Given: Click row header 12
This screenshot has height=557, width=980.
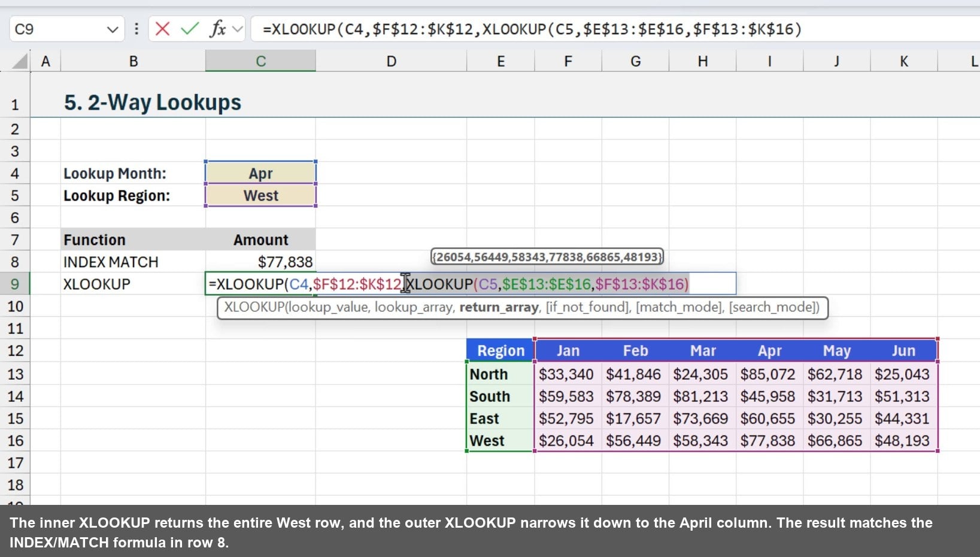Looking at the screenshot, I should [x=15, y=351].
